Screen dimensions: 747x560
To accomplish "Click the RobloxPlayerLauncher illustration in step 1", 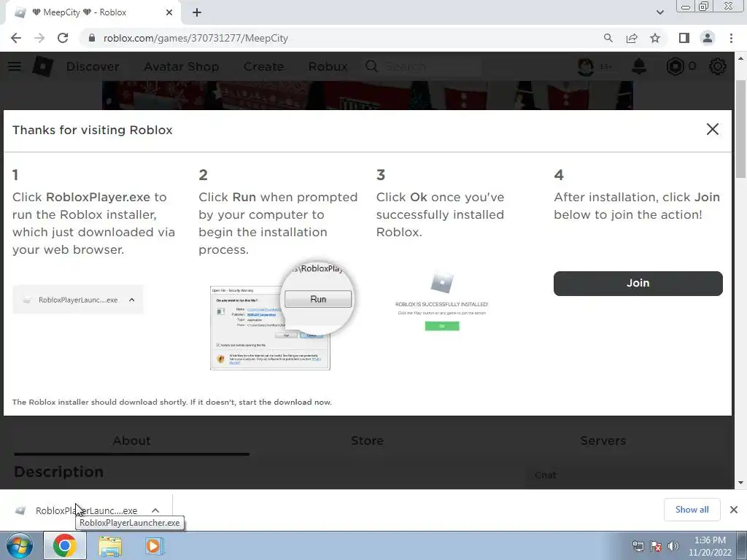I will pos(77,300).
